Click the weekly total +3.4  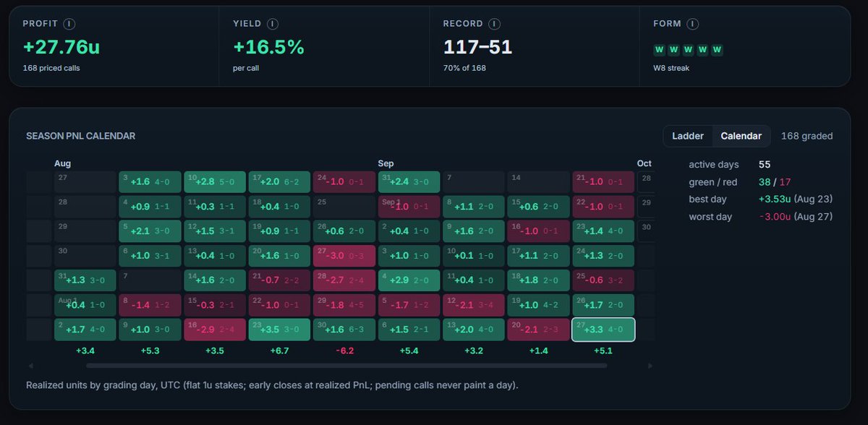coord(85,351)
